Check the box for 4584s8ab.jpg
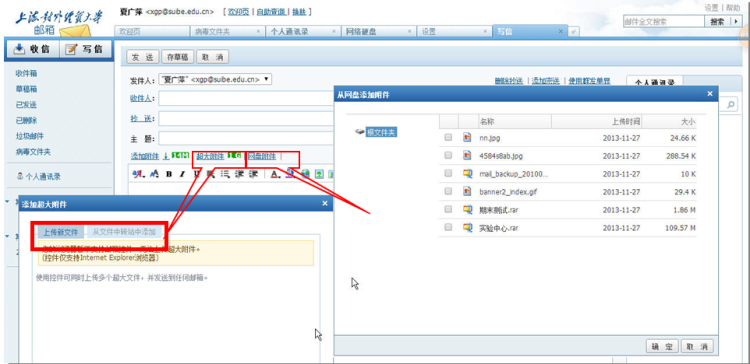750x364 pixels. tap(448, 155)
